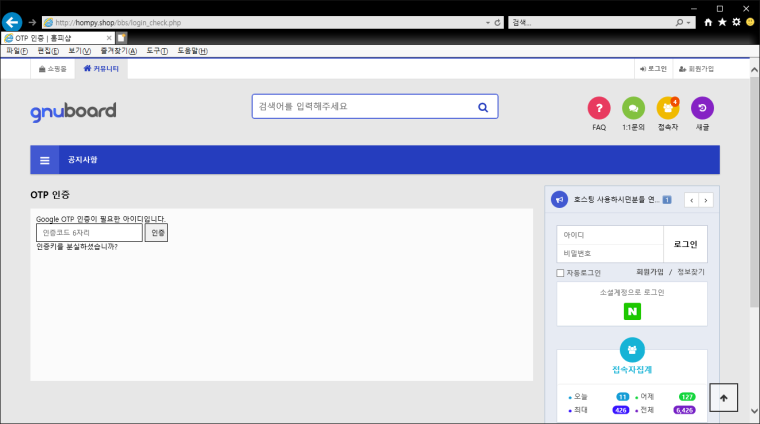Screen dimensions: 760x424
Task: Enable the 자동로그인 checkbox
Action: pyautogui.click(x=561, y=272)
